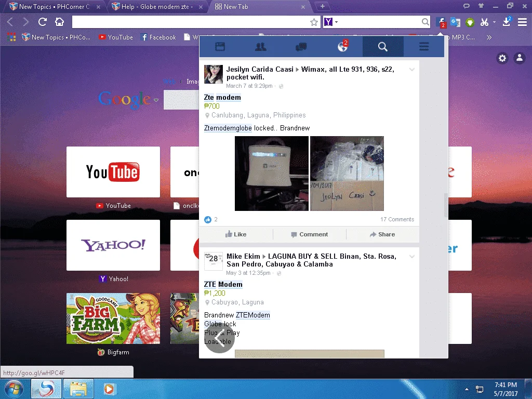Open the browser main menu hamburger

pos(522,22)
